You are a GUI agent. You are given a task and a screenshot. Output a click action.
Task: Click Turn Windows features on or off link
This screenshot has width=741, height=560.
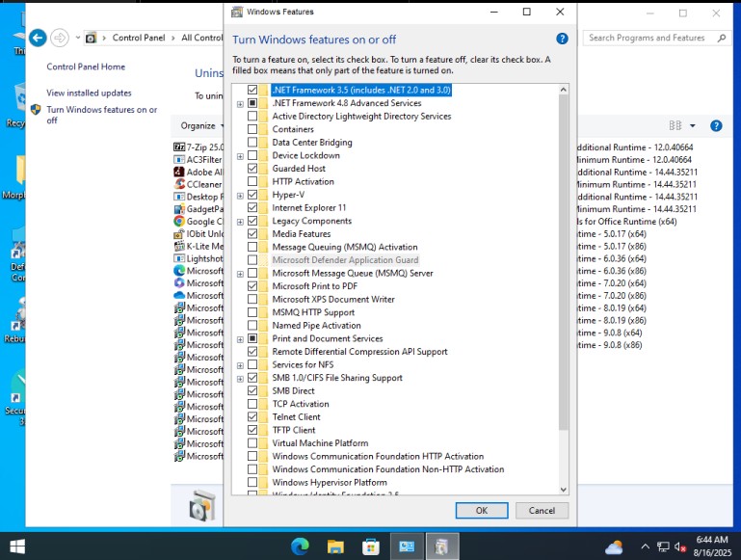coord(101,115)
